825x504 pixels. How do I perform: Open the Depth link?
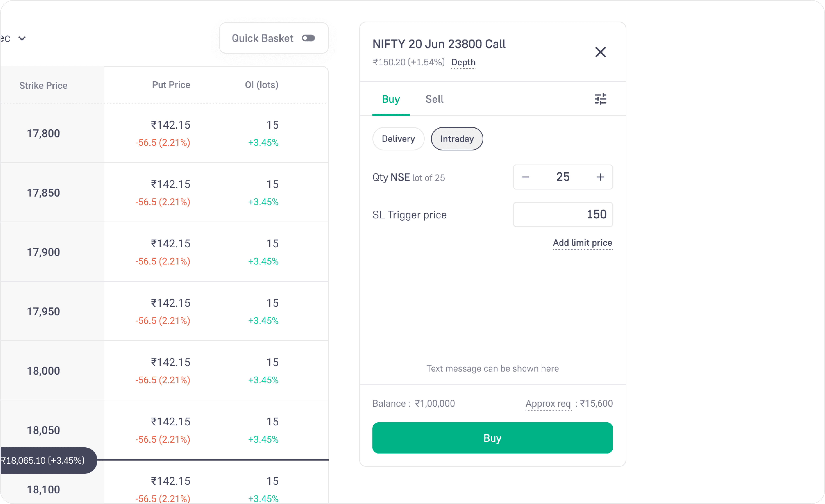pos(463,62)
